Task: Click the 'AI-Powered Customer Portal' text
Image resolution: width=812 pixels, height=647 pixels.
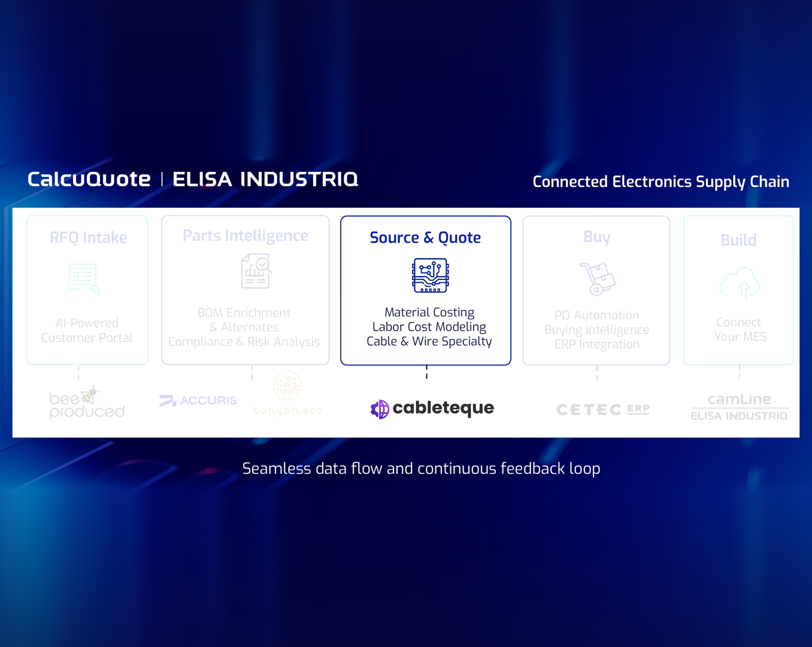Action: (x=87, y=330)
